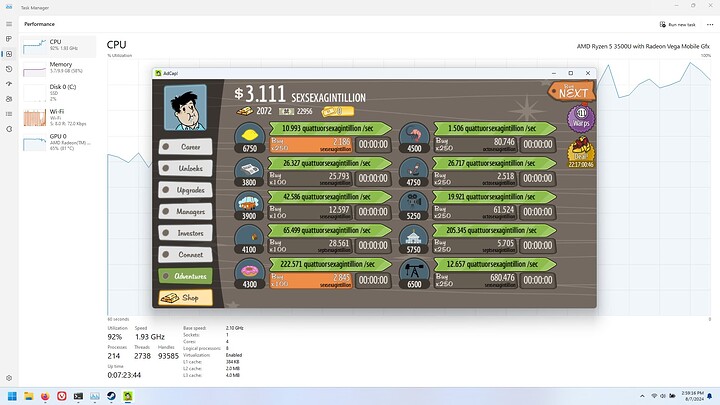Buy x100 pizza deliveries for 28.561
720x405 pixels.
pyautogui.click(x=310, y=246)
